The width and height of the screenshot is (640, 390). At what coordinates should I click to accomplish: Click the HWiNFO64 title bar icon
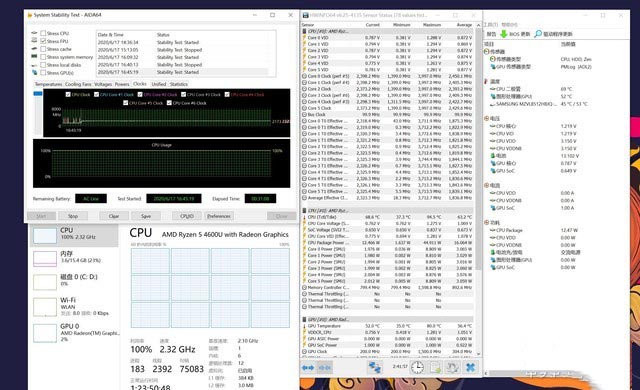pyautogui.click(x=305, y=15)
